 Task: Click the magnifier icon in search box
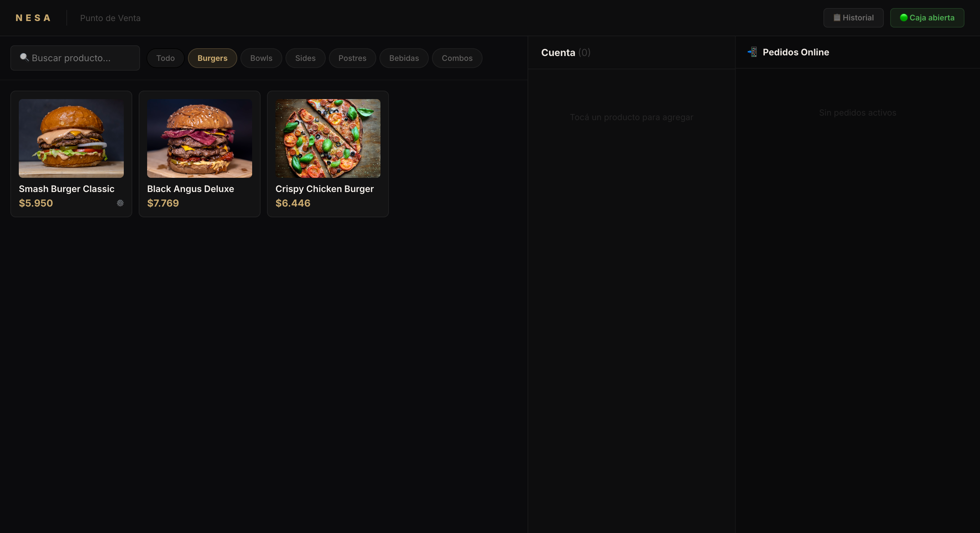coord(24,57)
